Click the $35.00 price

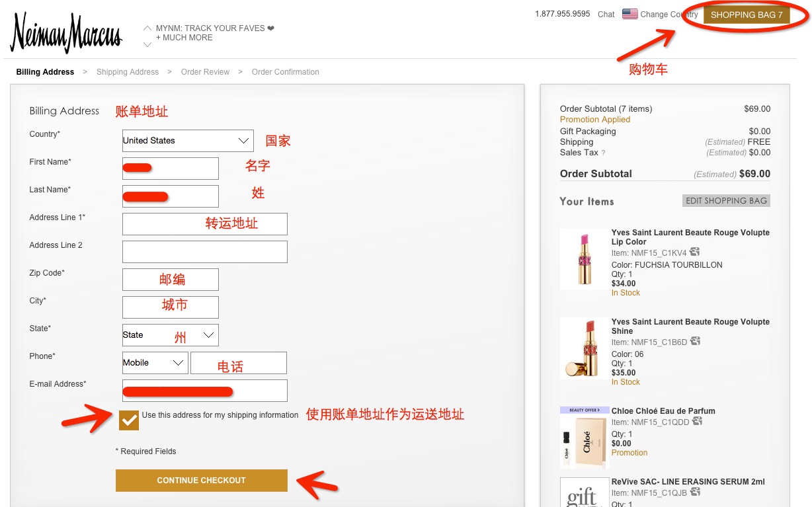[624, 373]
